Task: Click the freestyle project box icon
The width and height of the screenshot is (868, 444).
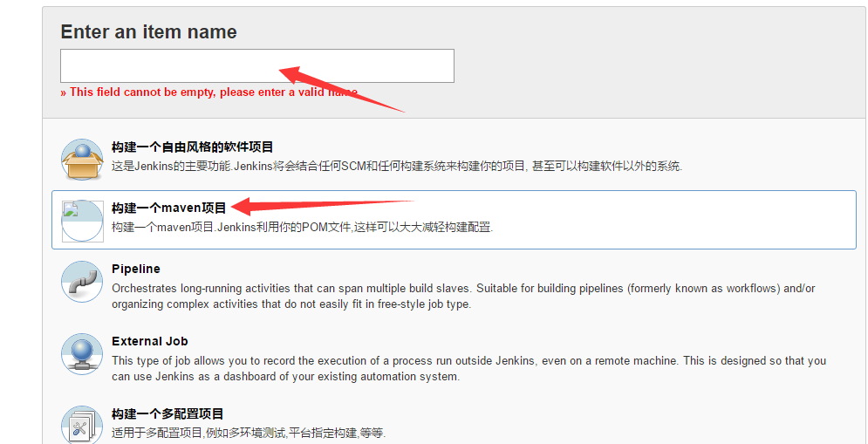Action: coord(82,160)
